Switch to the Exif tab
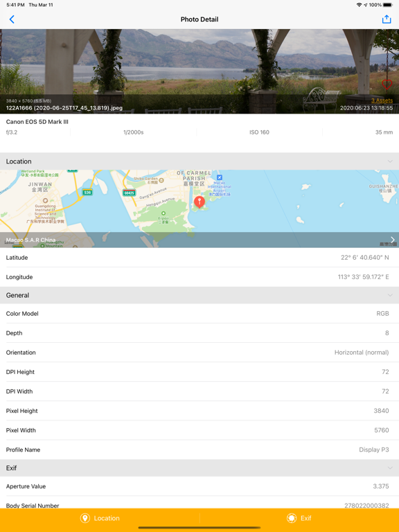Screen dimensions: 399x532 click(299, 518)
